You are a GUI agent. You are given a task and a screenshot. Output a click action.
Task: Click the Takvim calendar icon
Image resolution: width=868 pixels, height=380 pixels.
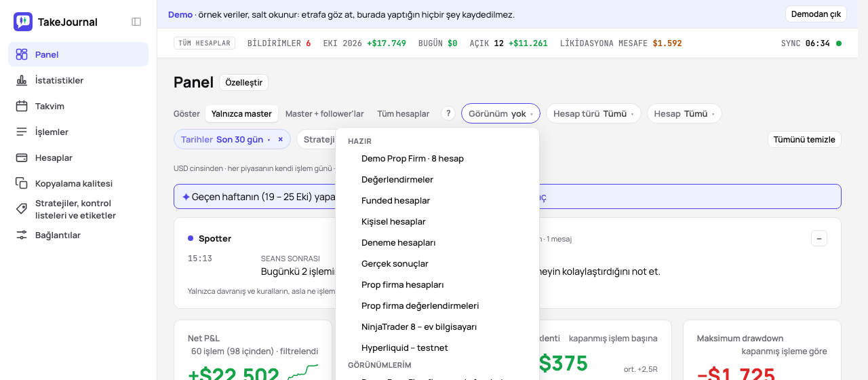[x=22, y=106]
